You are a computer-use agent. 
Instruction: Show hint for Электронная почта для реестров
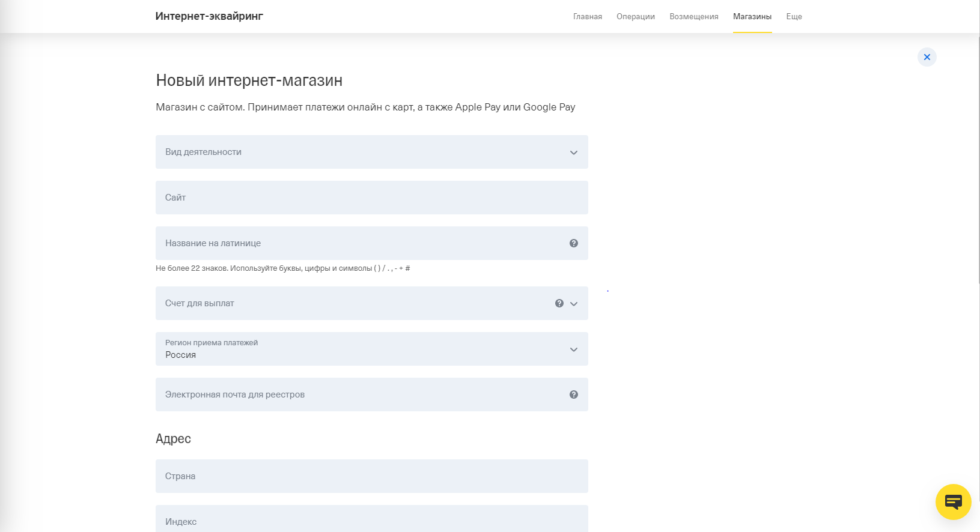573,394
